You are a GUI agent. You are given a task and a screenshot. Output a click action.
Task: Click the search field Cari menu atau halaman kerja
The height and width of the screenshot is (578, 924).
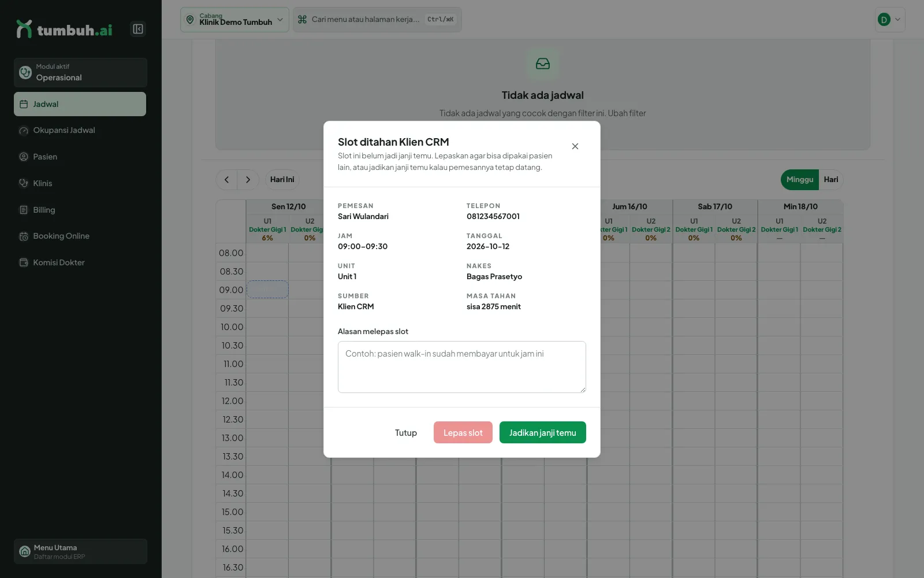[x=377, y=20]
